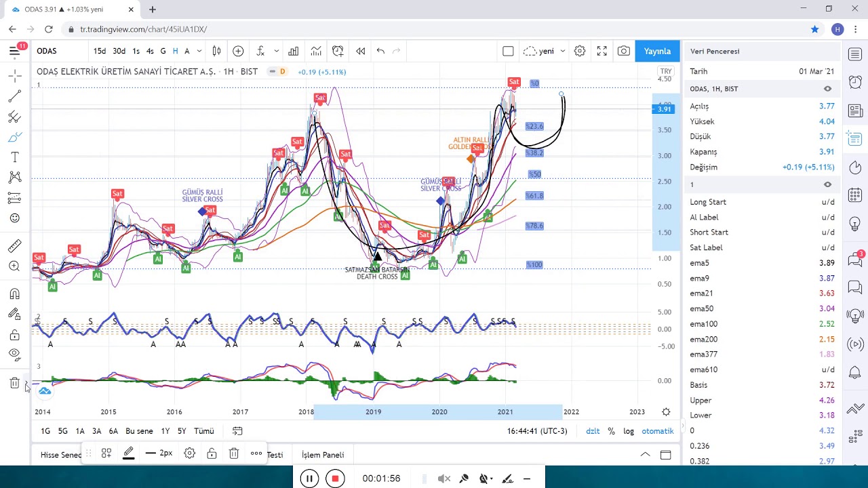Select the brush drawing tool

coord(15,137)
